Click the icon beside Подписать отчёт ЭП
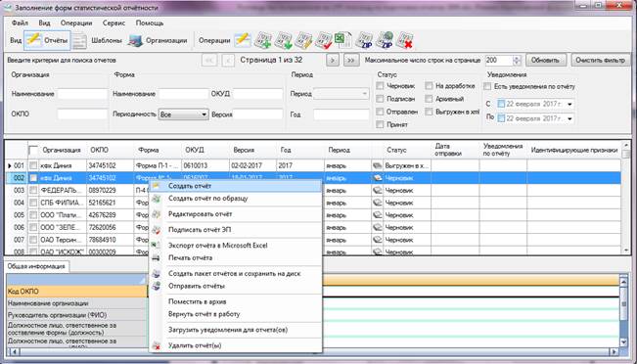Image resolution: width=637 pixels, height=364 pixels. click(156, 230)
